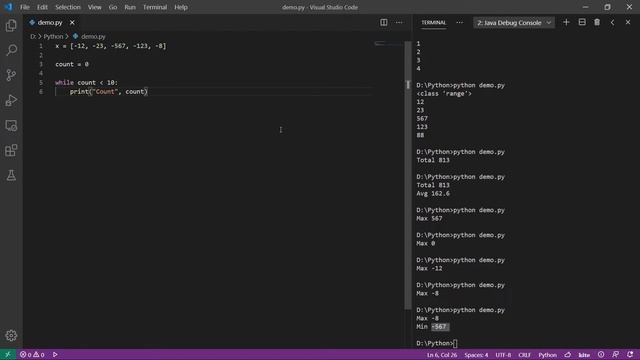The width and height of the screenshot is (640, 360).
Task: Open the Go menu
Action: (113, 7)
